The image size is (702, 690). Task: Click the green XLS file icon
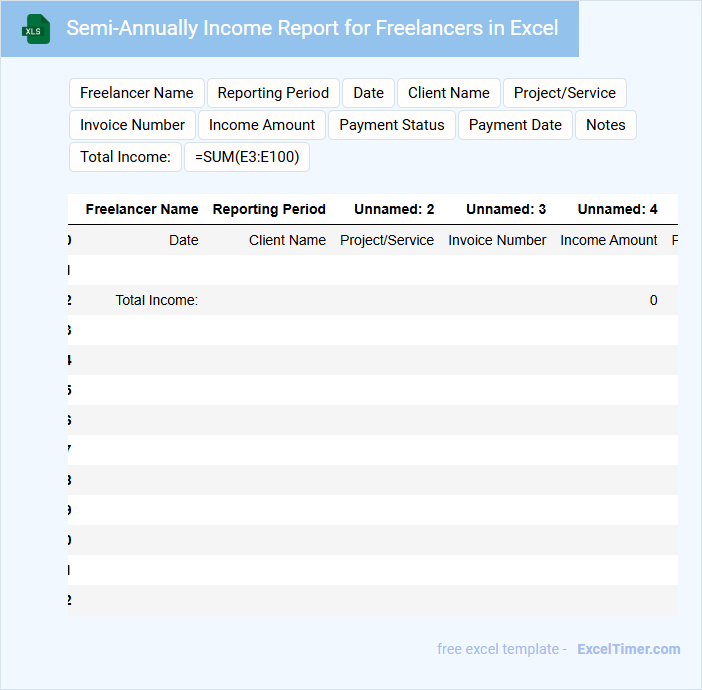[x=37, y=29]
